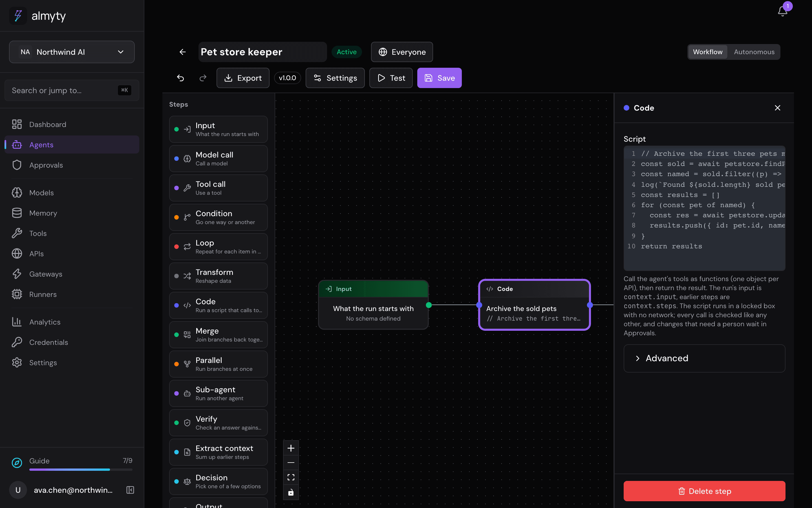Open the Memory page

[x=72, y=213]
